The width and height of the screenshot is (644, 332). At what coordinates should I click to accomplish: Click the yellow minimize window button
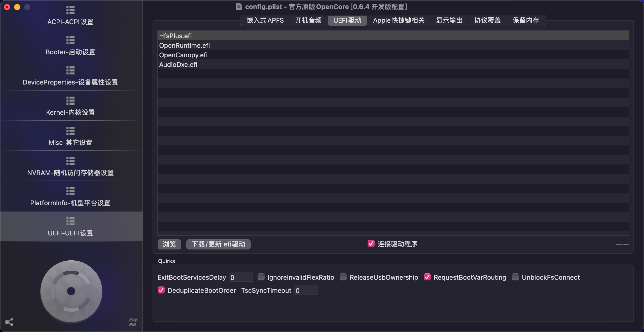pos(17,7)
